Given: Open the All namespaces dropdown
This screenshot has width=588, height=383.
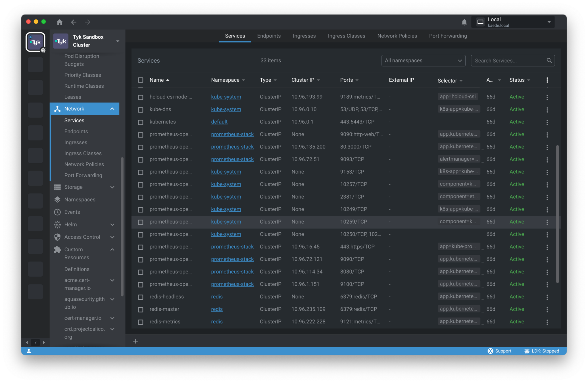Looking at the screenshot, I should coord(423,61).
